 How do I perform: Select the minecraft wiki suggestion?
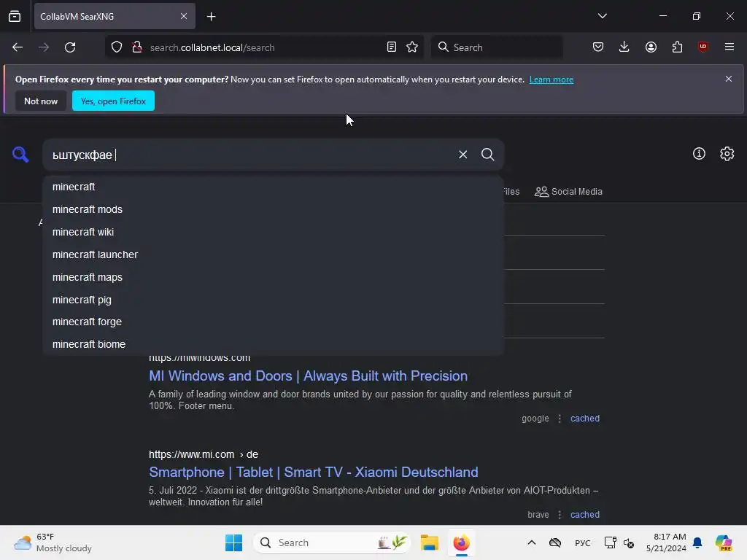point(273,232)
